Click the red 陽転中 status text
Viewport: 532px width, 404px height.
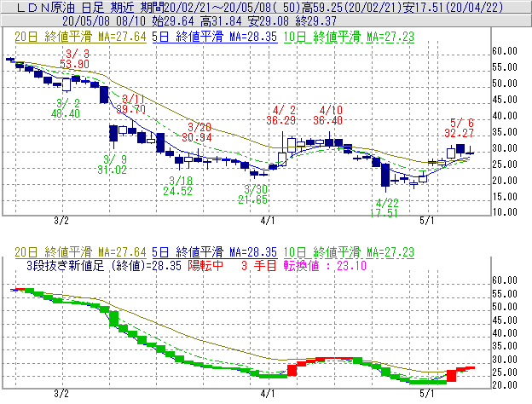point(205,266)
